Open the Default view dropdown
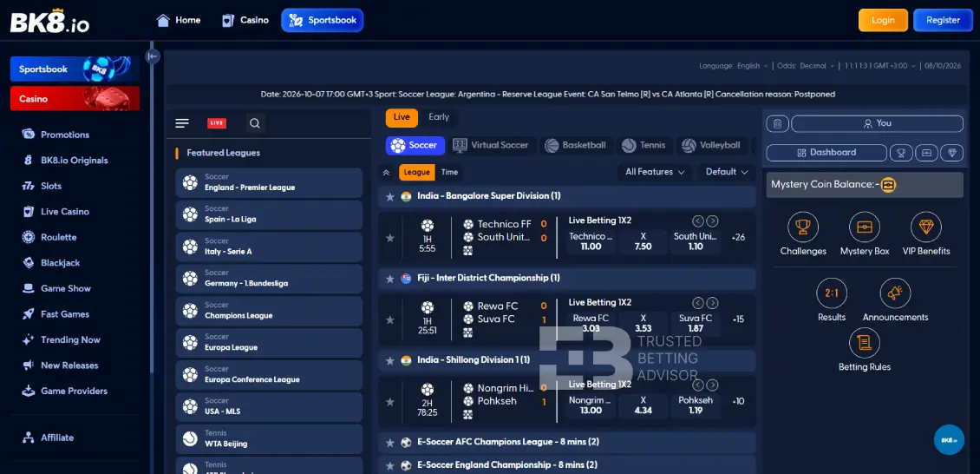980x474 pixels. pyautogui.click(x=726, y=172)
